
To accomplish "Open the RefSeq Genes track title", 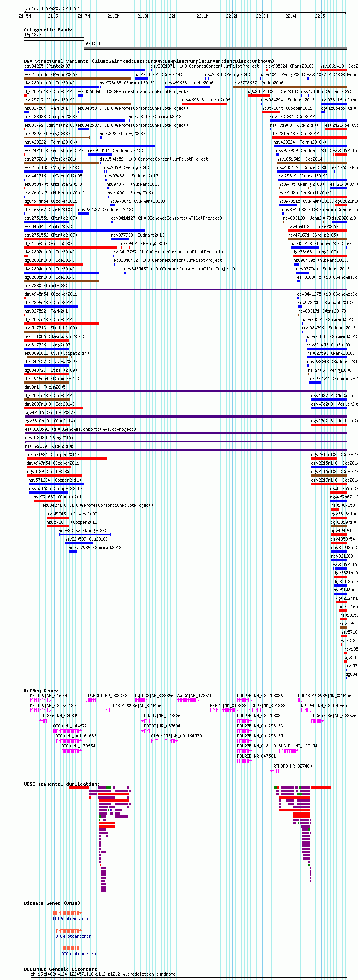I will coord(41,691).
